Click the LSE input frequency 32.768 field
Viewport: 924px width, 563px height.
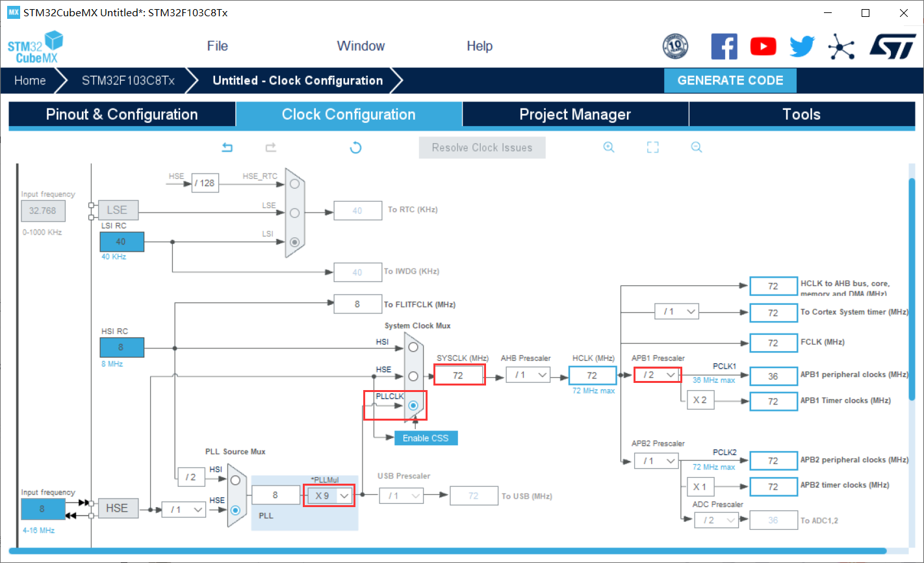tap(43, 211)
